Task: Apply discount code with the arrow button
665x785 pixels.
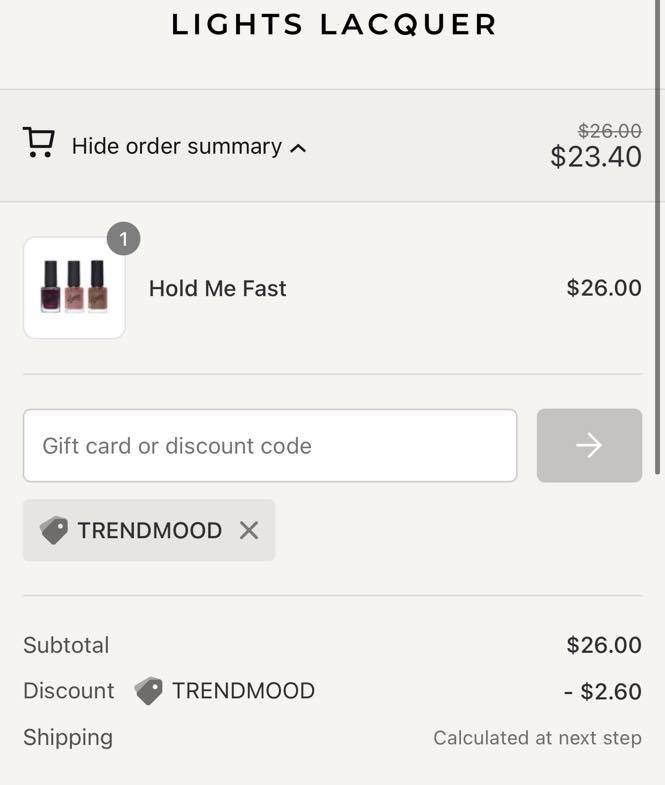Action: click(x=589, y=446)
